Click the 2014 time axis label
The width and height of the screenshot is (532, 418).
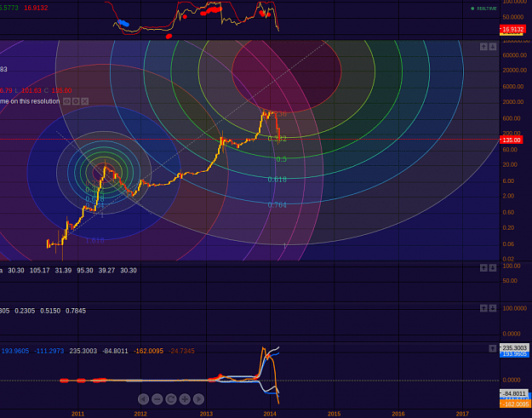(270, 414)
